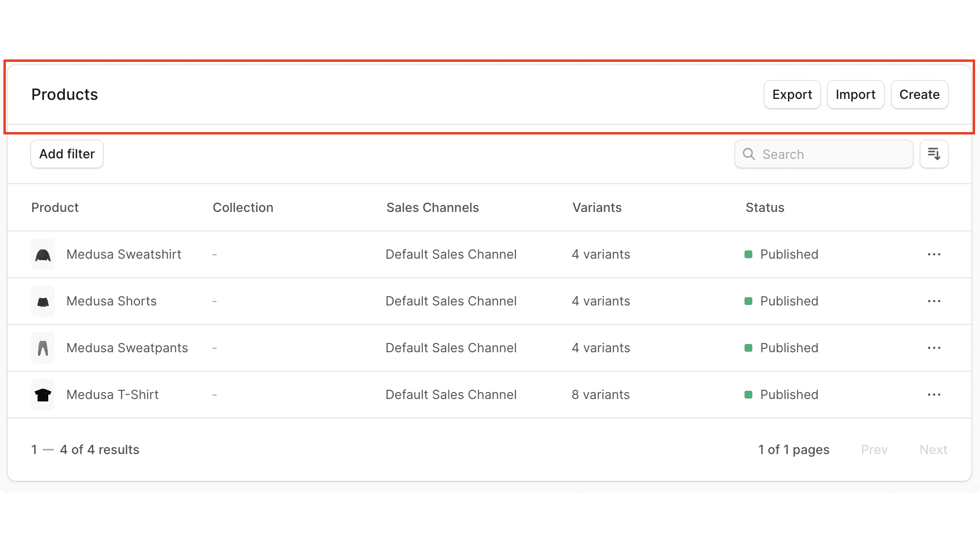The image size is (980, 551).
Task: Go to Next results page
Action: (933, 450)
